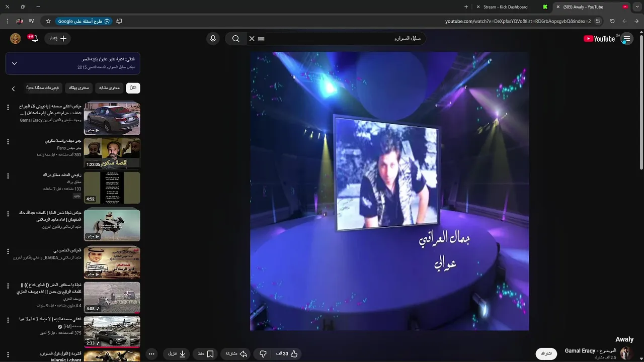Open a new browser tab

click(466, 7)
